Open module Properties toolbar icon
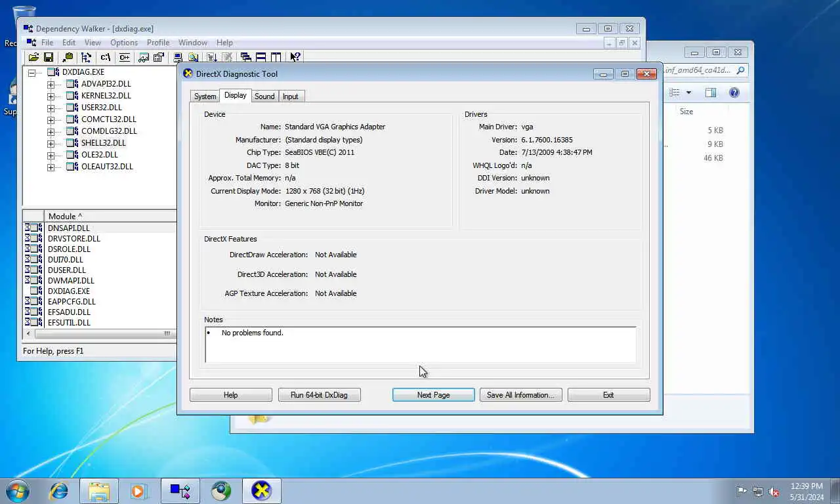The height and width of the screenshot is (504, 840). pyautogui.click(x=158, y=58)
